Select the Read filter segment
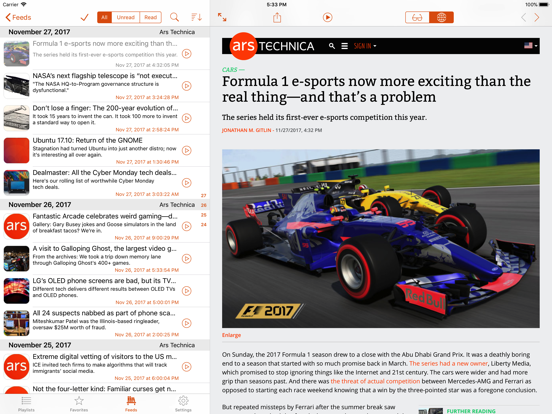The height and width of the screenshot is (414, 552). tap(151, 17)
